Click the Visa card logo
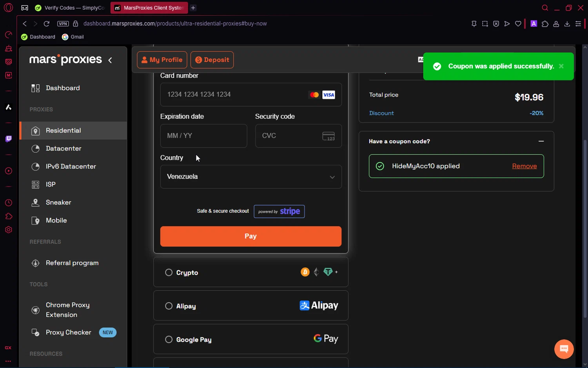The image size is (588, 368). [x=328, y=95]
